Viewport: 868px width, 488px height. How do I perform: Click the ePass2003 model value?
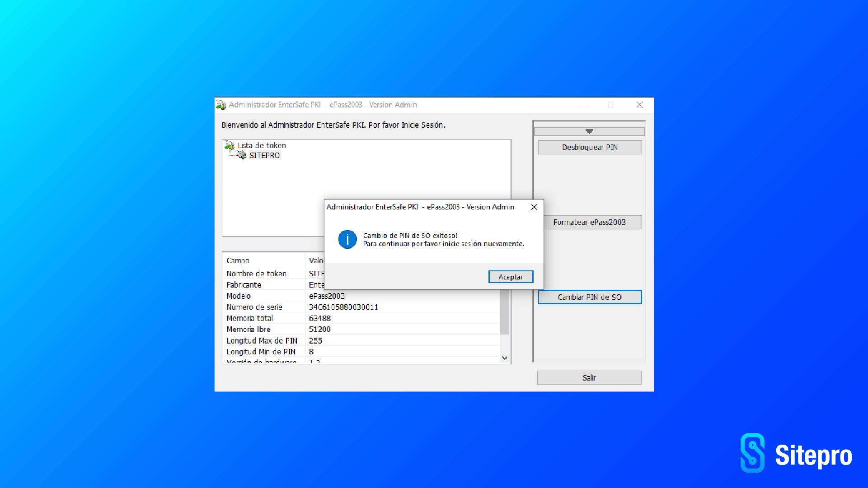tap(327, 296)
